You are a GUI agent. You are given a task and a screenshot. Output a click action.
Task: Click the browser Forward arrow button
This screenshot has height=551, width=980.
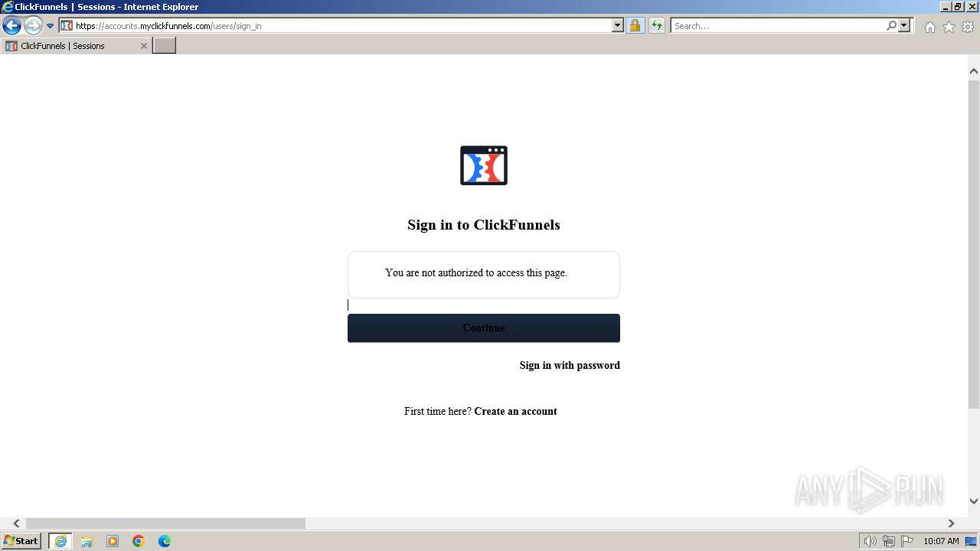[33, 26]
